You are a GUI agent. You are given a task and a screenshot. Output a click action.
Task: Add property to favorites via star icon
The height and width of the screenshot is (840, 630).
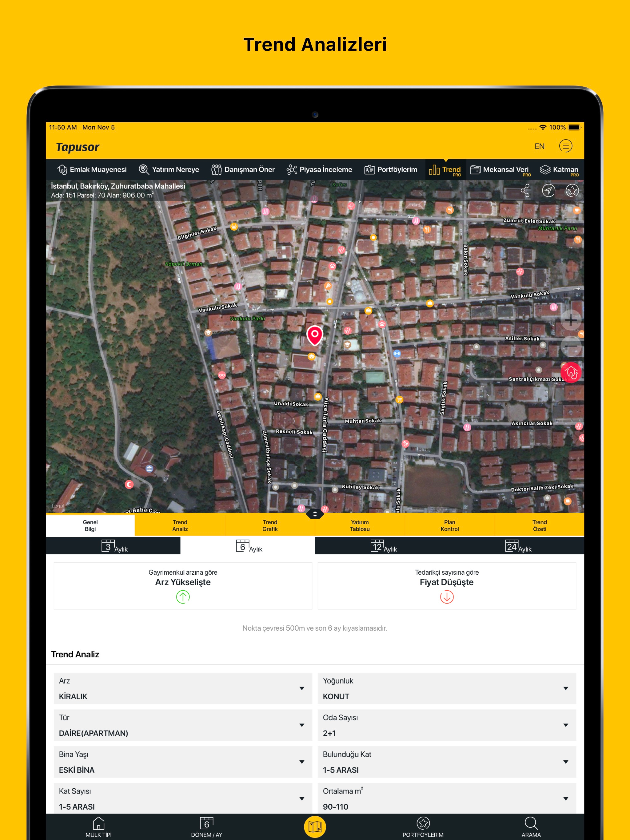click(x=572, y=191)
